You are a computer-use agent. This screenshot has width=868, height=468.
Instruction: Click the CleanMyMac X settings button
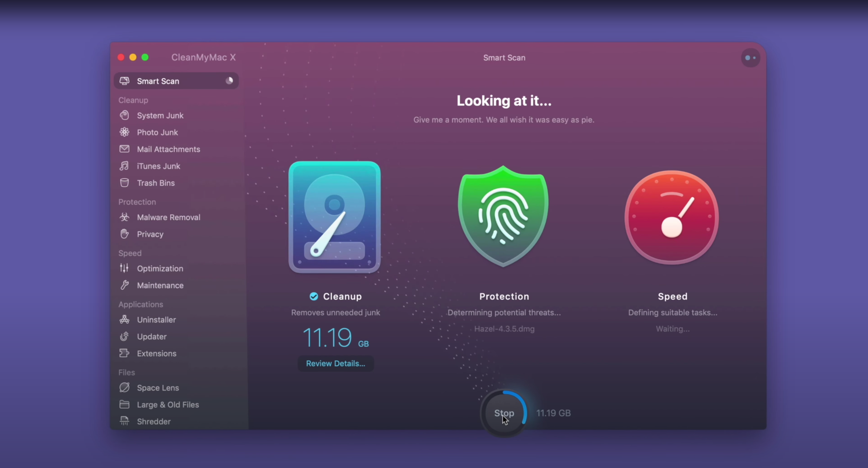click(x=750, y=57)
